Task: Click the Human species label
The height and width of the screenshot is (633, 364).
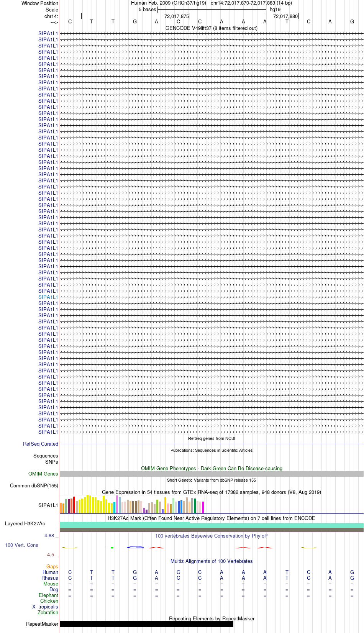Action: pos(50,572)
